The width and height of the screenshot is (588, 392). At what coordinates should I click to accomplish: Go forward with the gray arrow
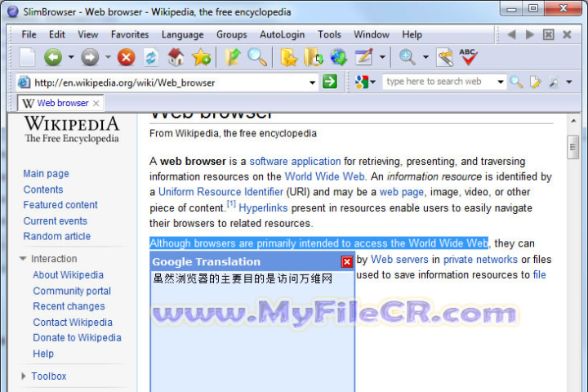(90, 57)
